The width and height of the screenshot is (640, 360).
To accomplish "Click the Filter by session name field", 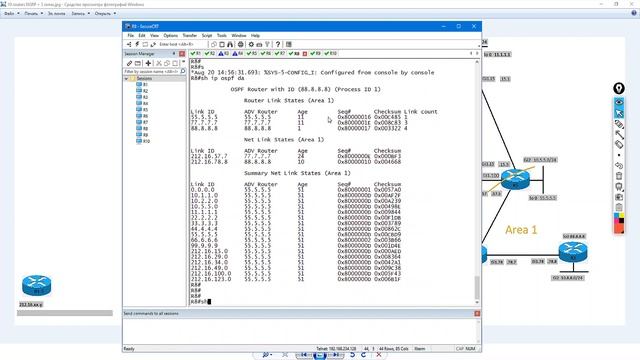I will (x=151, y=71).
